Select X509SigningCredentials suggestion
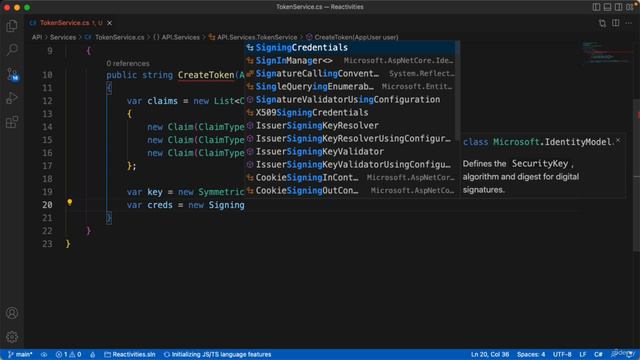 [x=350, y=113]
